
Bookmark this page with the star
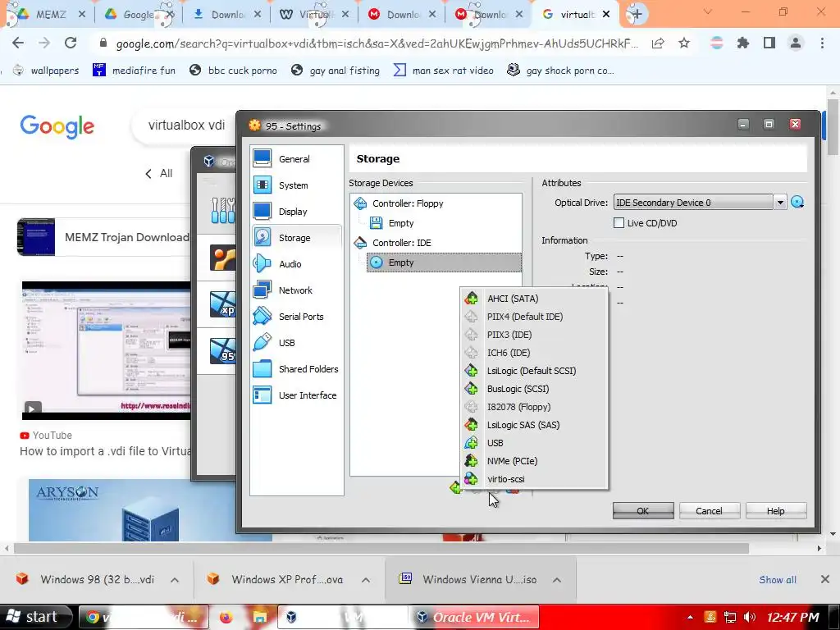[x=684, y=43]
